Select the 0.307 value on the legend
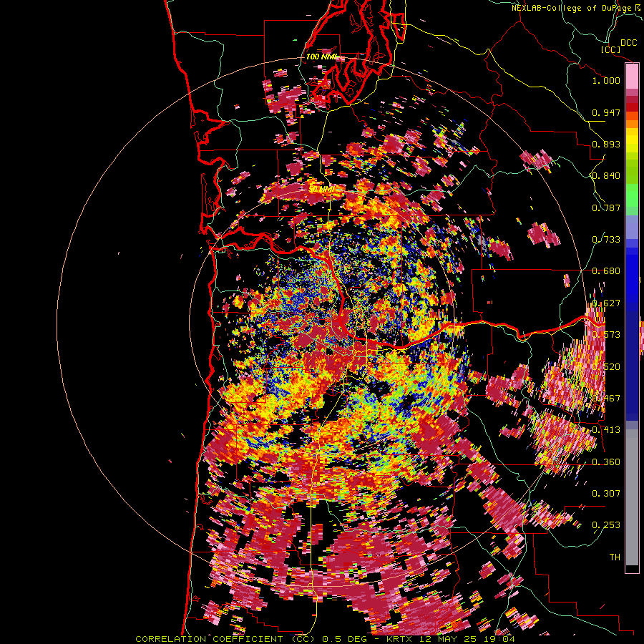Image resolution: width=644 pixels, height=644 pixels. (606, 493)
